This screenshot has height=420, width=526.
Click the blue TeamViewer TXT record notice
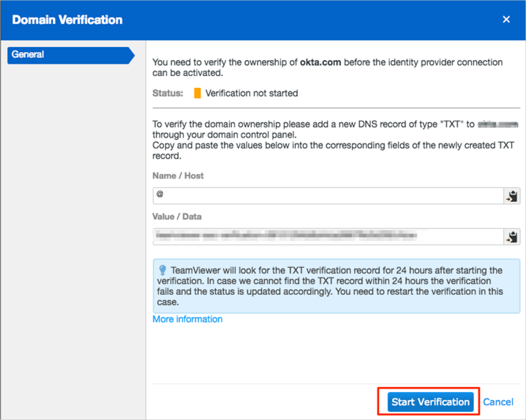337,286
